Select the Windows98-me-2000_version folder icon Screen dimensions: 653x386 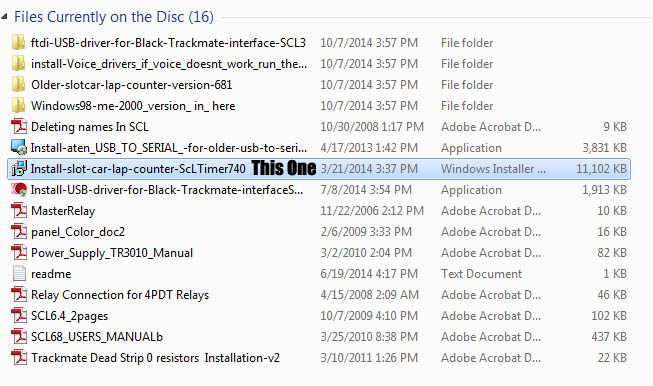(18, 105)
